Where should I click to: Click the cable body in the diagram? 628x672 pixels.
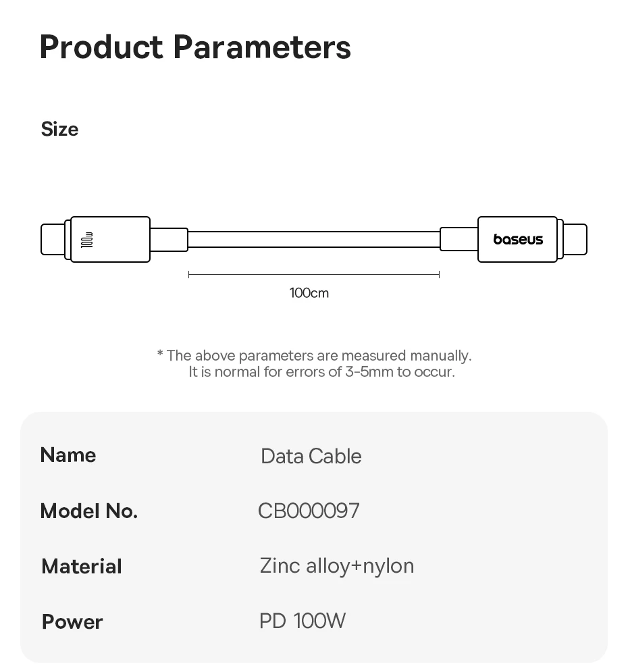pos(313,240)
